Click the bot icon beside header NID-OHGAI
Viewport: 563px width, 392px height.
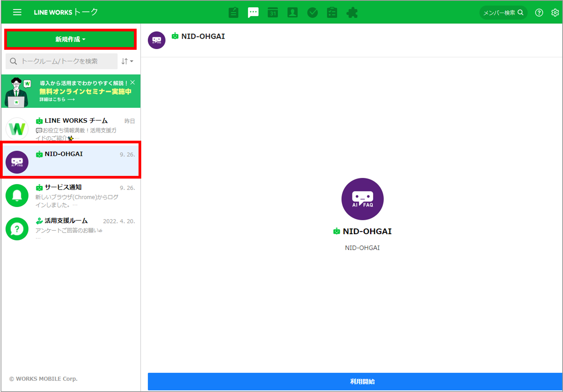pyautogui.click(x=175, y=36)
